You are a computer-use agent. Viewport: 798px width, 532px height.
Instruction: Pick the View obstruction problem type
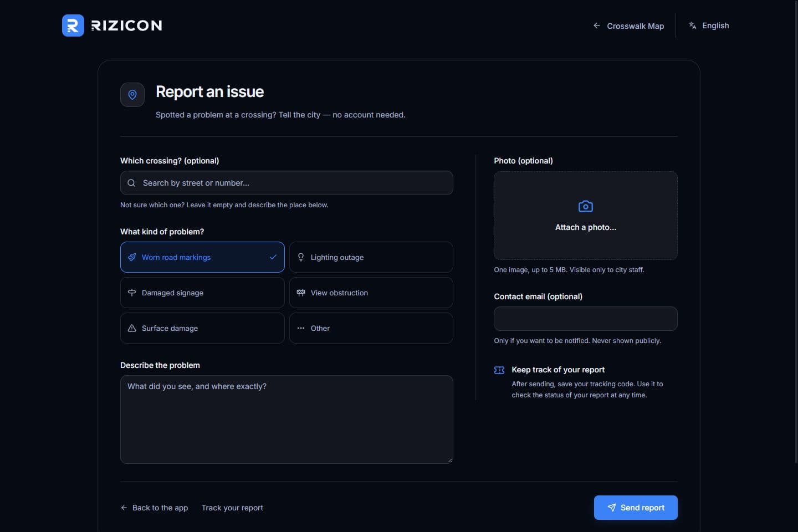point(371,293)
